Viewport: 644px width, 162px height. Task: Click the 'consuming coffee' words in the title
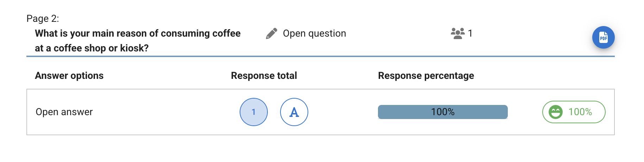[201, 33]
